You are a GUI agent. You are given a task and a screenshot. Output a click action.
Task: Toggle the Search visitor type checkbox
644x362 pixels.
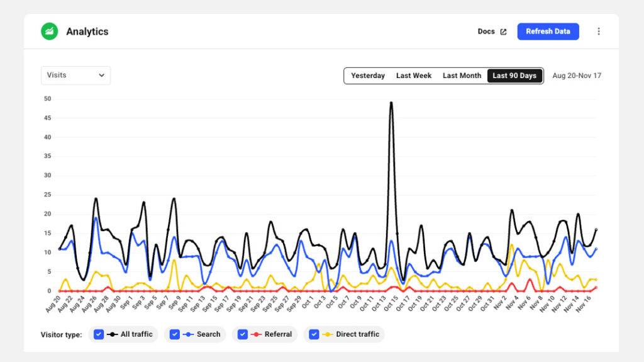(175, 334)
